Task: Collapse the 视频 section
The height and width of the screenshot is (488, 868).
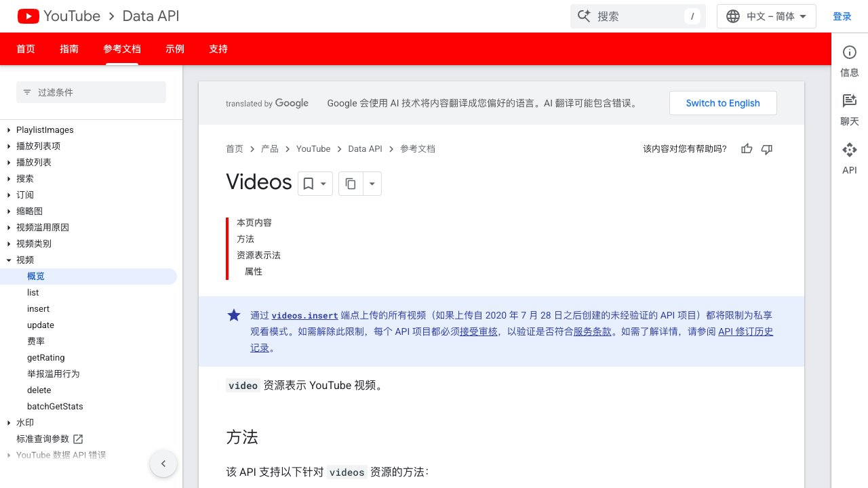Action: 9,260
